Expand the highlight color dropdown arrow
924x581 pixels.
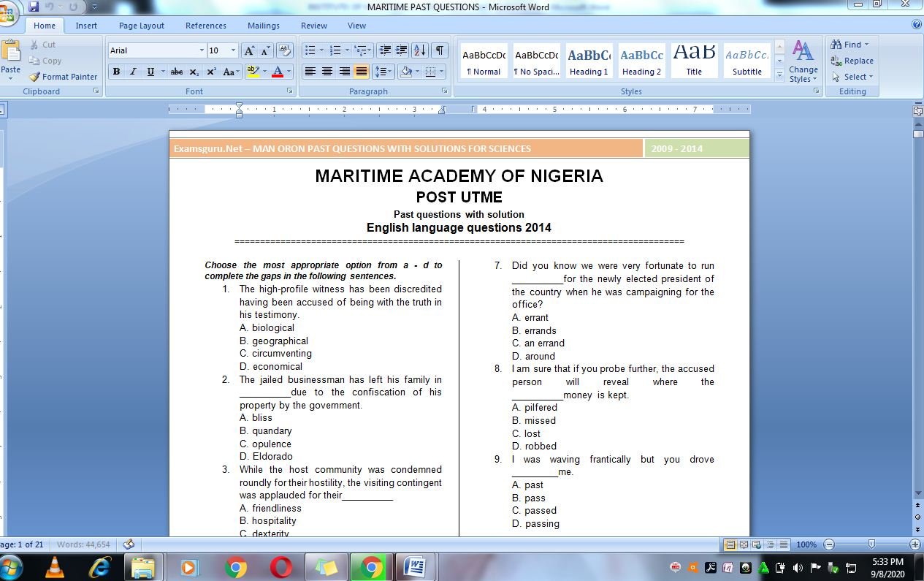[x=264, y=72]
